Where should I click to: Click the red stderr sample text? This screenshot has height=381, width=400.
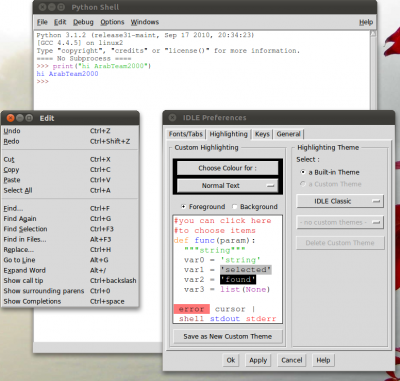[261, 319]
